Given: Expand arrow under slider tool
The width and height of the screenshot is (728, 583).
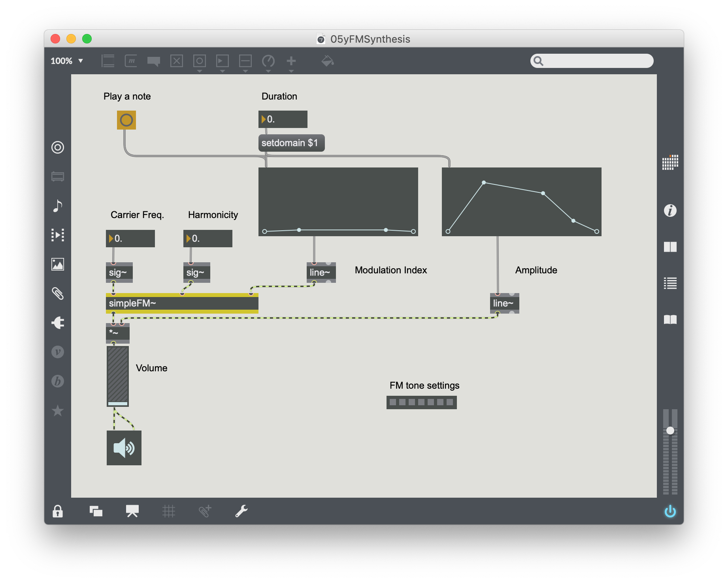Looking at the screenshot, I should pyautogui.click(x=245, y=71).
